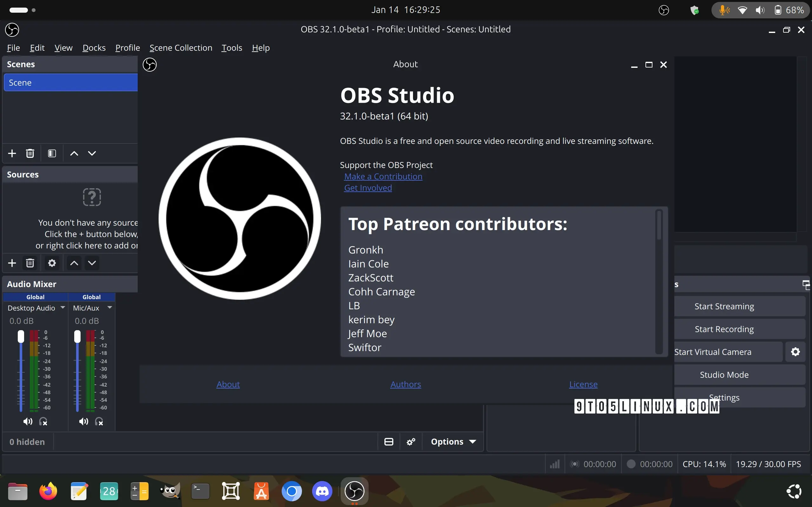
Task: Mute the Desktop Audio speaker
Action: click(28, 421)
